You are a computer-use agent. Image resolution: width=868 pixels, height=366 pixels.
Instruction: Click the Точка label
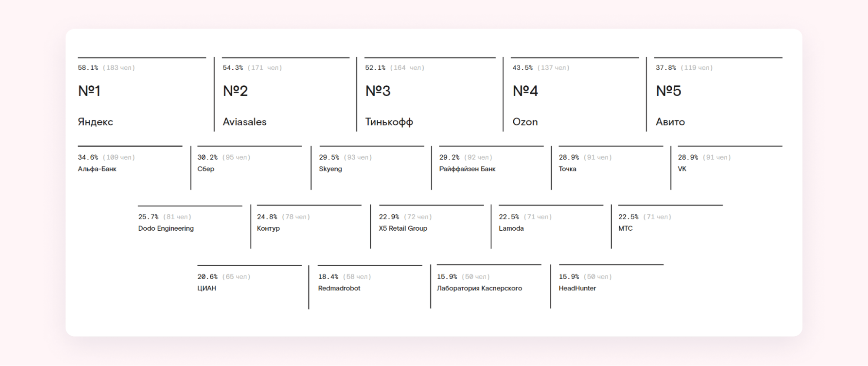[x=568, y=169]
